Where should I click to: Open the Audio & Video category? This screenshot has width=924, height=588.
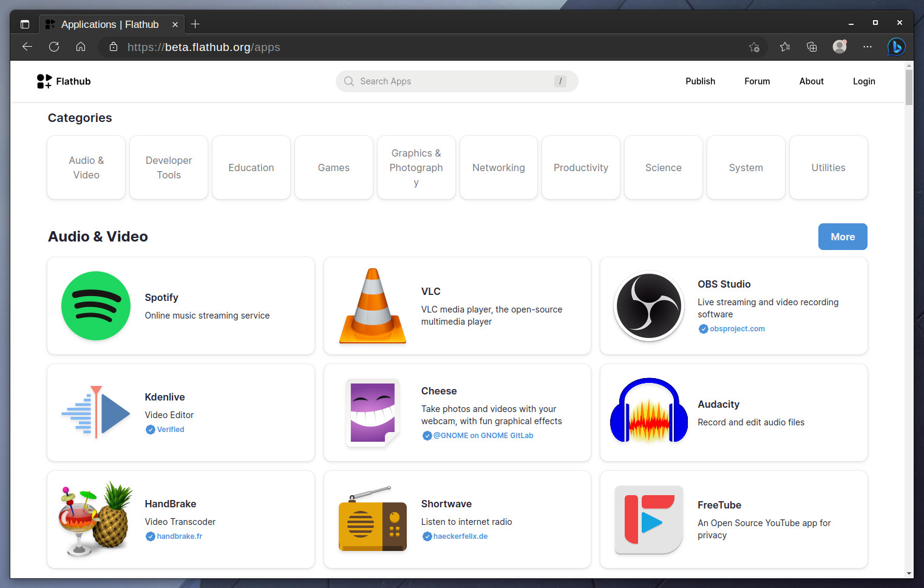86,167
